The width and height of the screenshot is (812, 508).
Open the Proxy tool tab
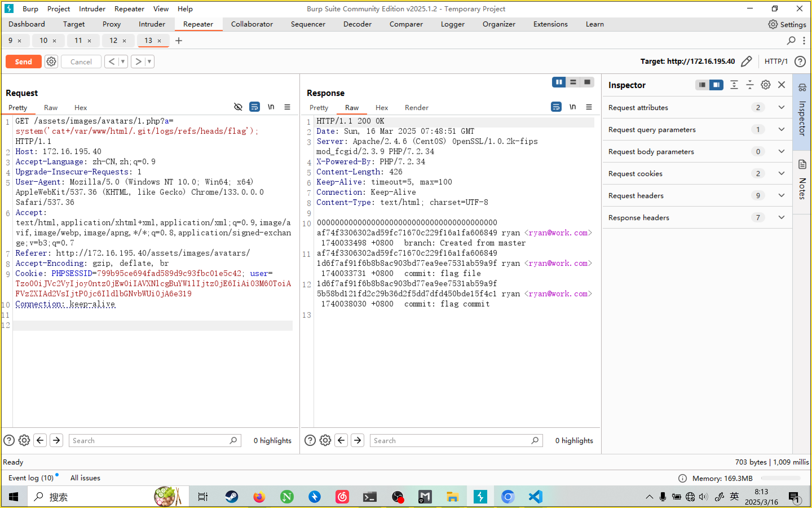click(111, 24)
